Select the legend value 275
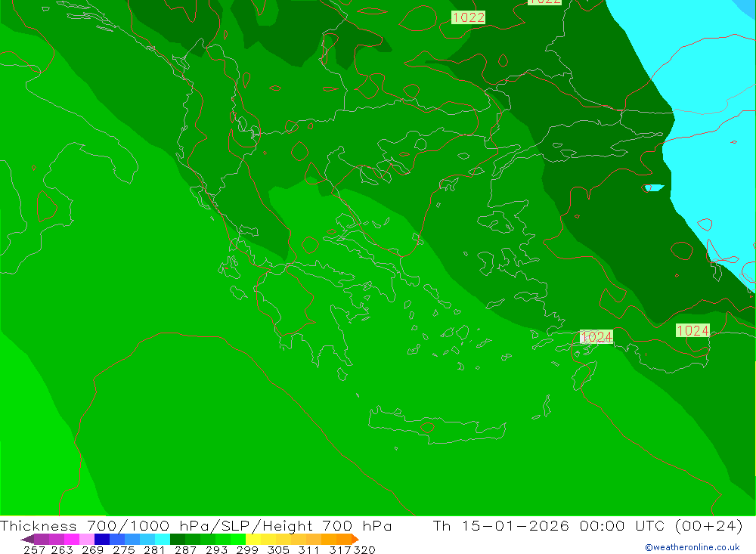Image resolution: width=756 pixels, height=554 pixels. 123,549
